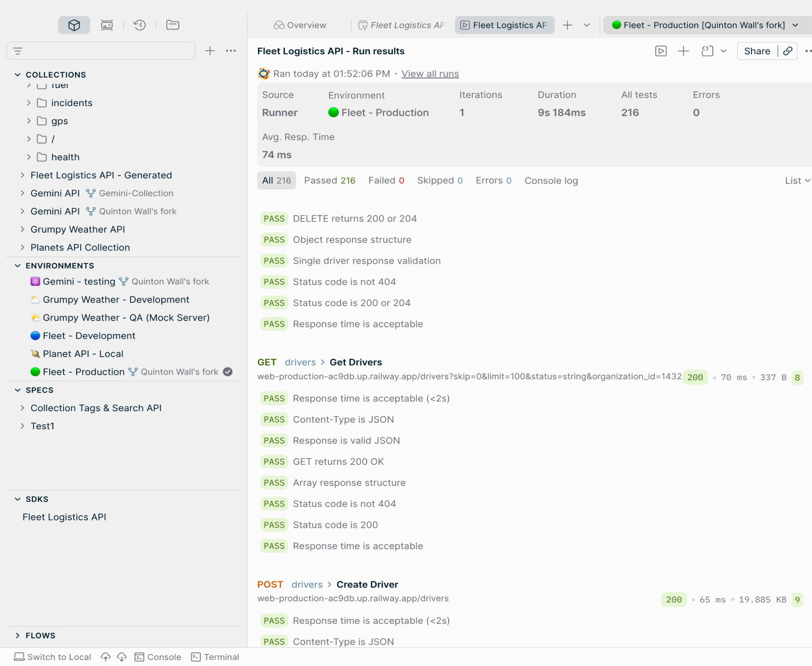The height and width of the screenshot is (666, 812).
Task: Click the Create Driver request title
Action: 367,585
